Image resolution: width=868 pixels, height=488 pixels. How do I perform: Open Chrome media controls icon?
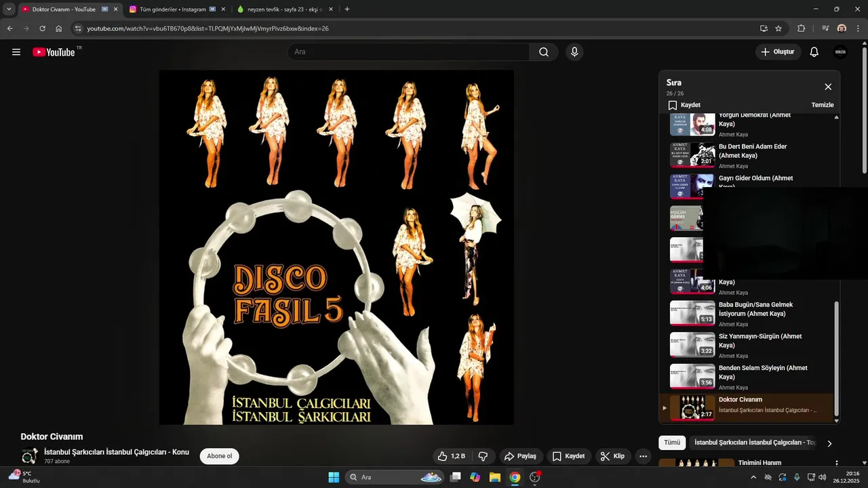(825, 28)
